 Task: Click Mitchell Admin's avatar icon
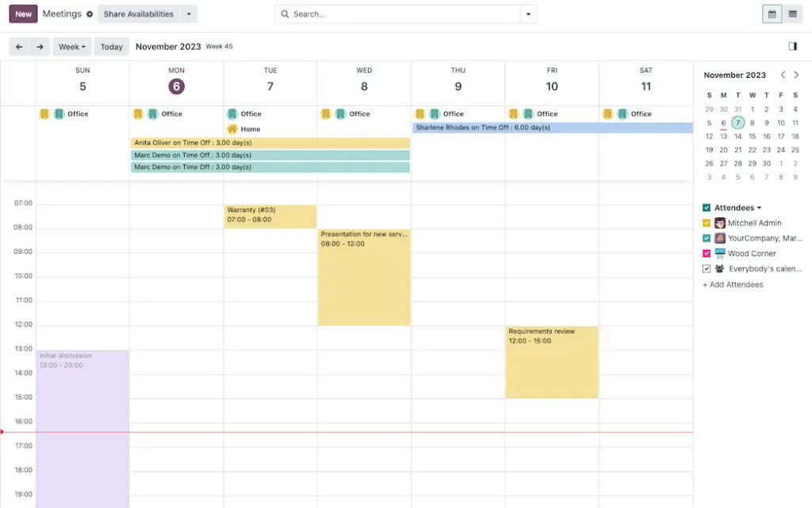pos(718,223)
